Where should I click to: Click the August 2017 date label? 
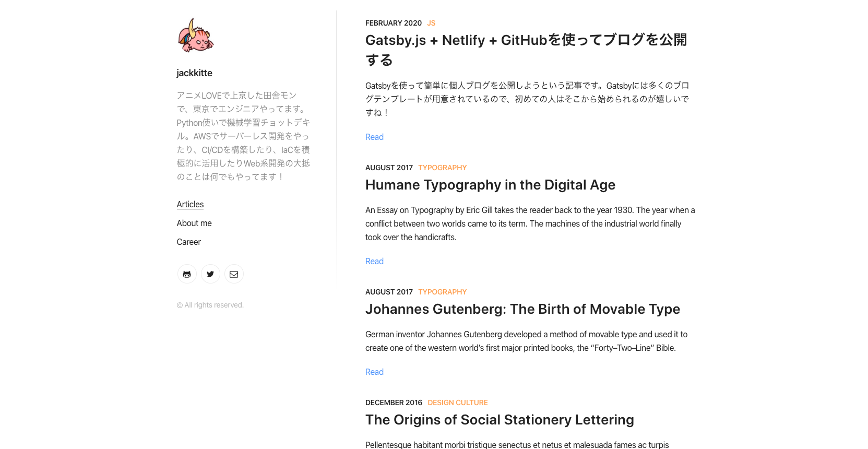389,168
